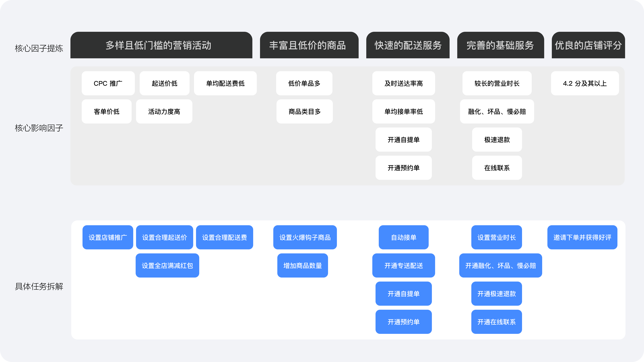Screen dimensions: 644x362
Task: Select the CPC 推广 factor card
Action: (x=108, y=83)
